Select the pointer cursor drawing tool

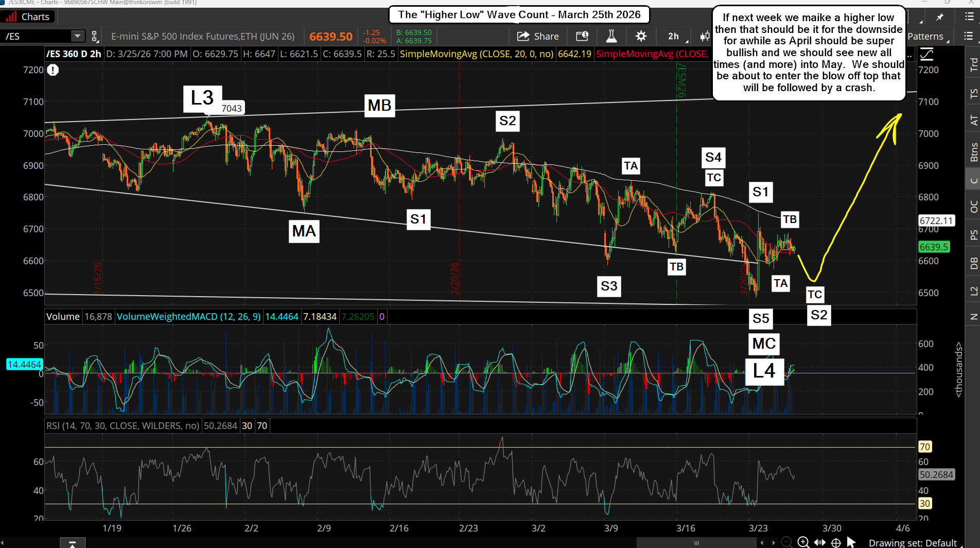click(x=851, y=542)
